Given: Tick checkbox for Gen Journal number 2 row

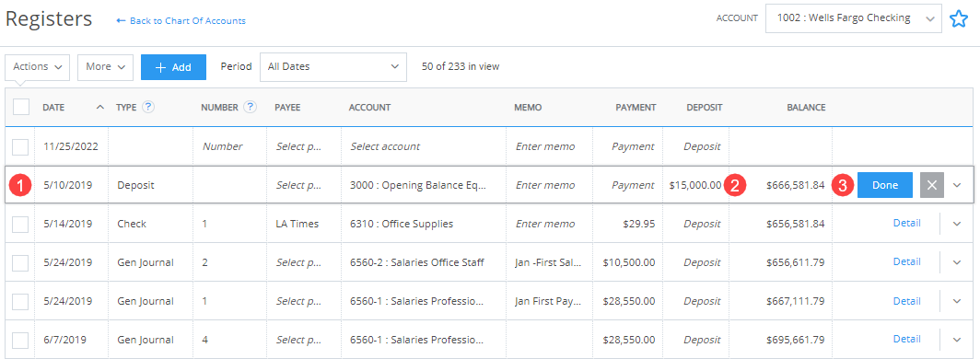Looking at the screenshot, I should tap(20, 262).
